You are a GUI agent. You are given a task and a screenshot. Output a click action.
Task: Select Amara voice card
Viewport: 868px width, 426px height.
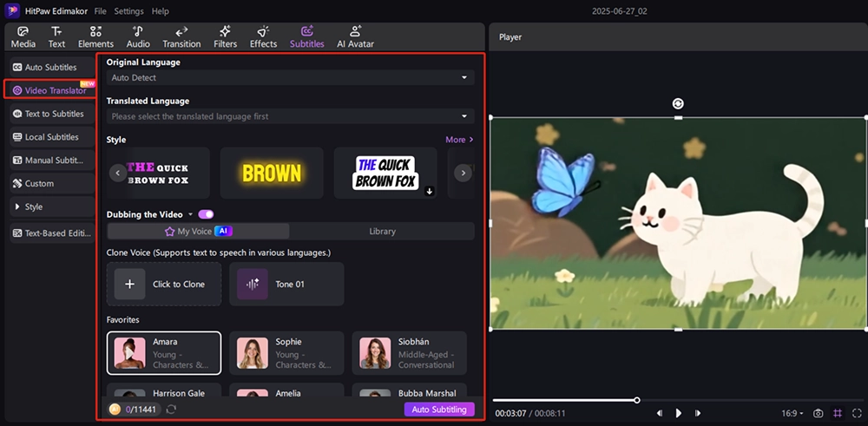tap(164, 353)
